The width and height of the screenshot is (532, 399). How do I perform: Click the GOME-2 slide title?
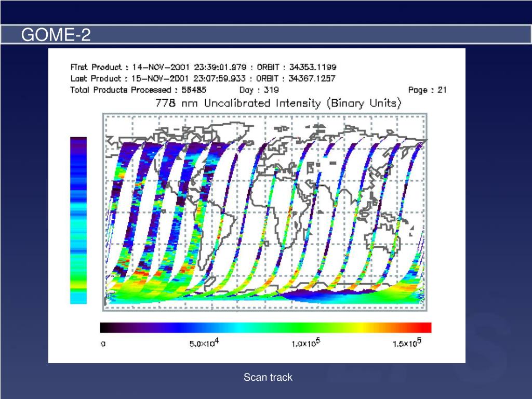pyautogui.click(x=56, y=35)
